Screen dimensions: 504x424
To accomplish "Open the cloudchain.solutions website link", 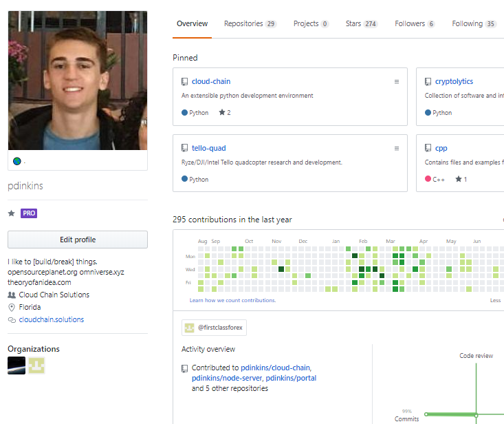I will pyautogui.click(x=51, y=320).
